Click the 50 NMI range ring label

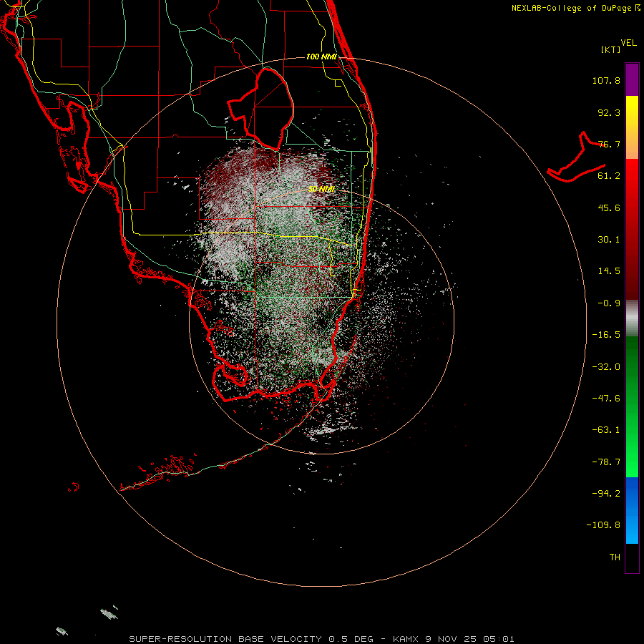(x=321, y=189)
